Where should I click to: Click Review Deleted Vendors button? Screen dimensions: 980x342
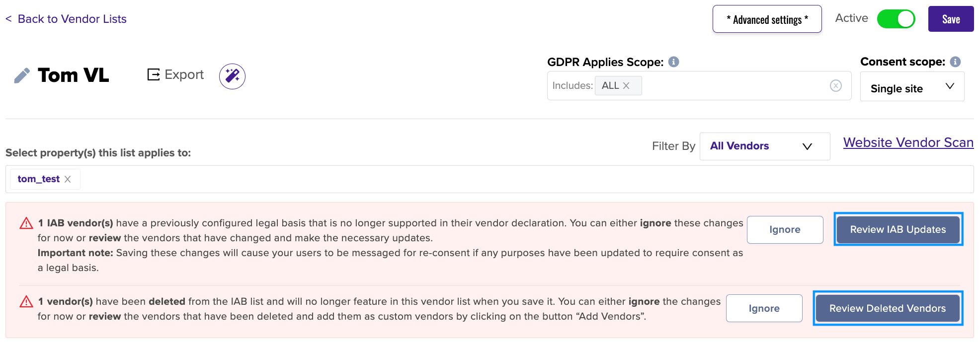click(x=888, y=308)
